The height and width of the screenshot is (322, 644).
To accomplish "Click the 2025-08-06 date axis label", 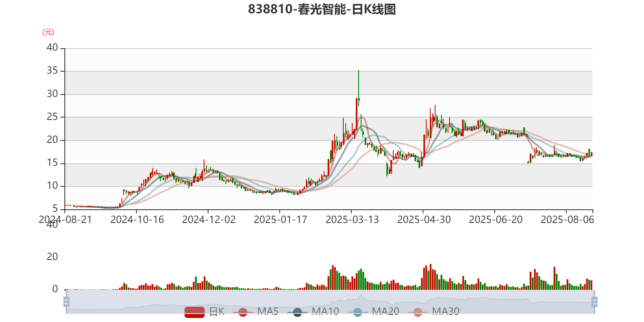I will 567,219.
